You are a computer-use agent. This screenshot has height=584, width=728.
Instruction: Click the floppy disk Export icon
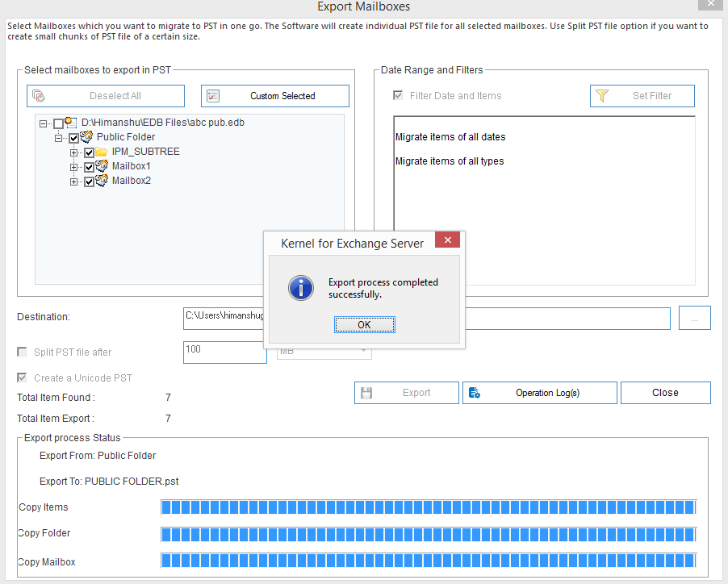click(x=366, y=393)
